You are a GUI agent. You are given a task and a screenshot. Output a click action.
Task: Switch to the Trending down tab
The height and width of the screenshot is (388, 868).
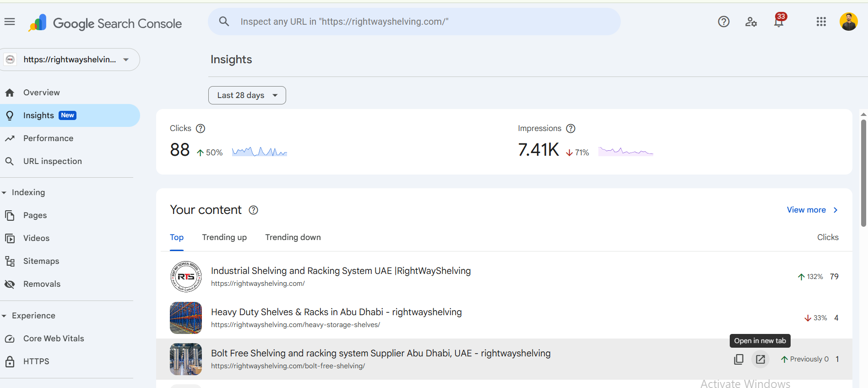(293, 237)
